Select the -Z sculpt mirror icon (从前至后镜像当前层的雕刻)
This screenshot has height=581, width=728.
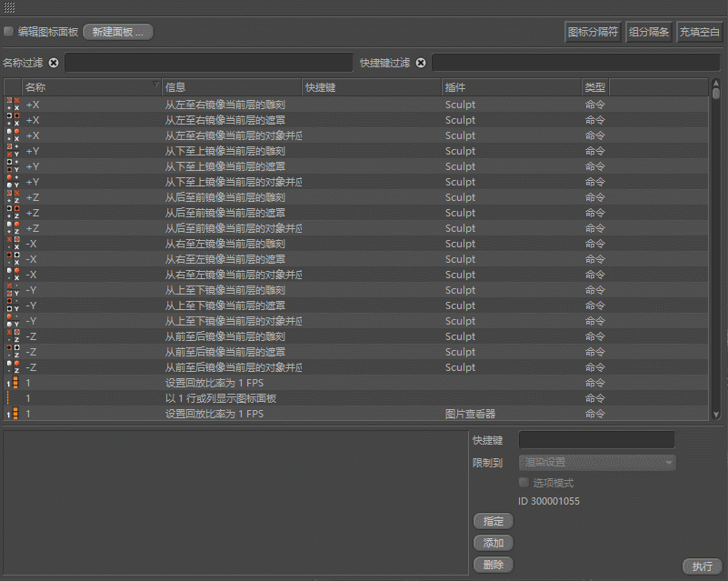point(13,336)
